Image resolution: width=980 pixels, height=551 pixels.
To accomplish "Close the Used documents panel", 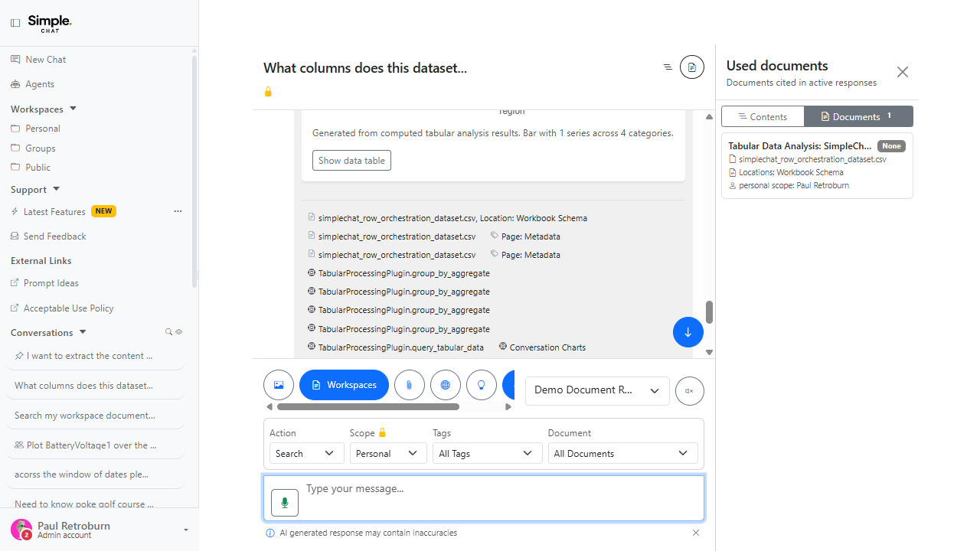I will click(903, 72).
